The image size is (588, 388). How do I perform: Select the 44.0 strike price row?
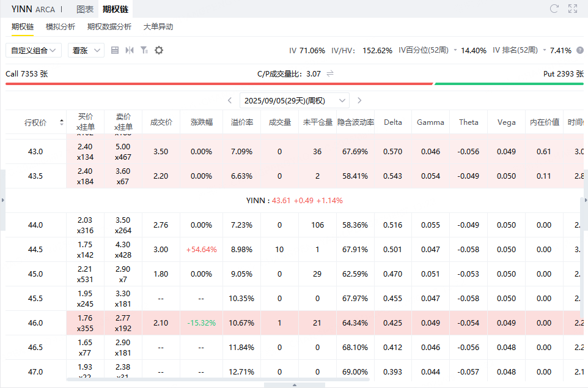[295, 225]
